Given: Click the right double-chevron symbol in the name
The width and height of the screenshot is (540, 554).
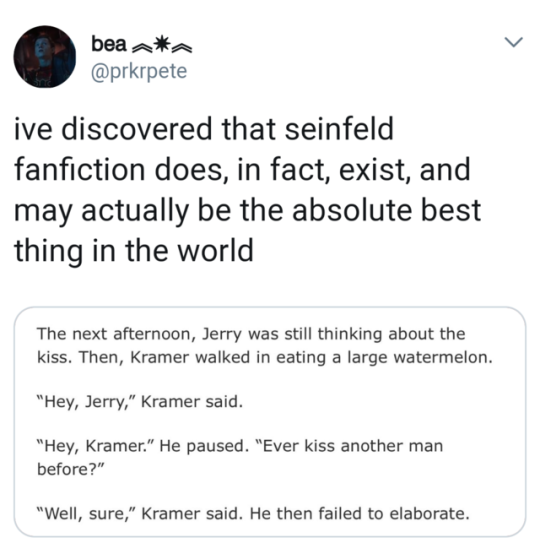Looking at the screenshot, I should [x=182, y=48].
